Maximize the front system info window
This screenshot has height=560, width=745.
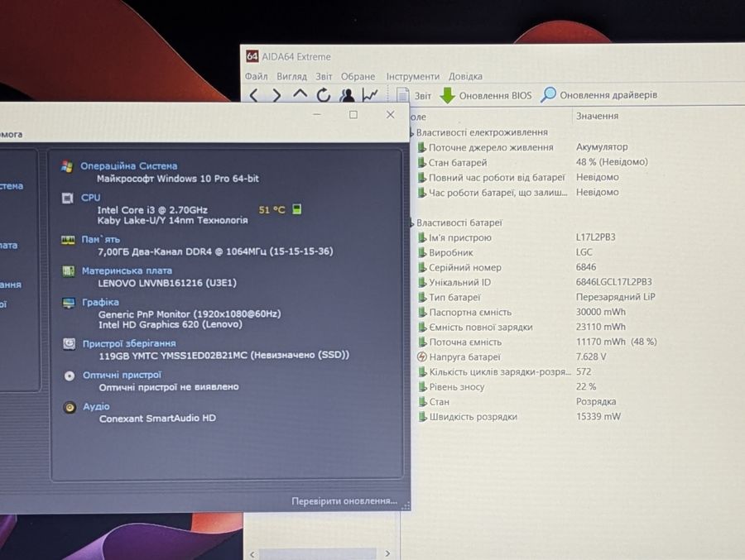click(x=353, y=114)
